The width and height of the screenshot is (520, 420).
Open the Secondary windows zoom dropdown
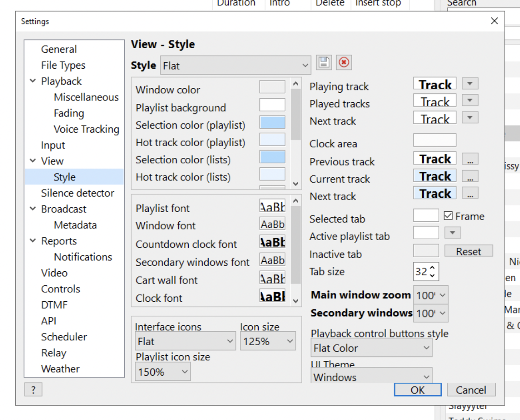[x=431, y=313]
